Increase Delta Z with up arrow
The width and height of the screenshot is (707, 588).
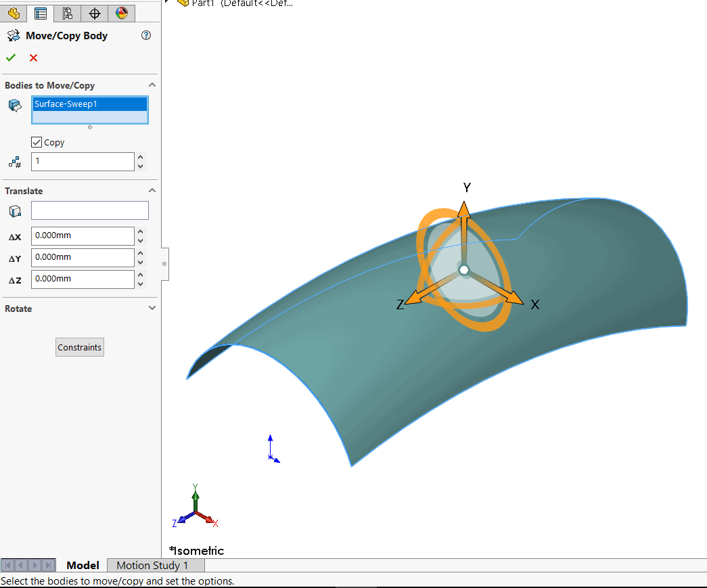141,275
